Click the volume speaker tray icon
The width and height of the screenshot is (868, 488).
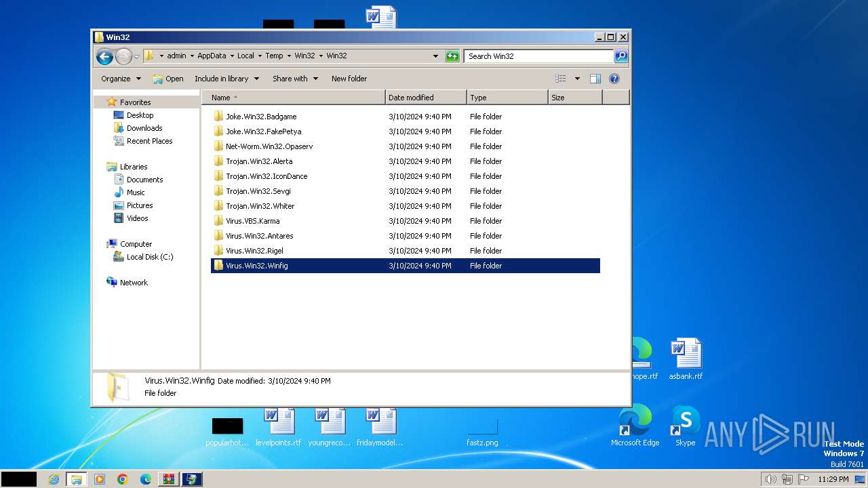(x=770, y=479)
